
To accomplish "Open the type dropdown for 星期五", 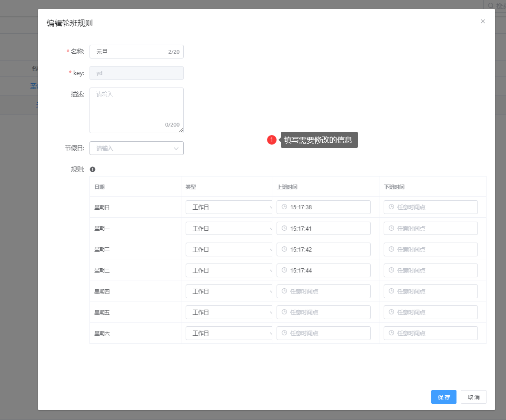I will click(x=228, y=312).
